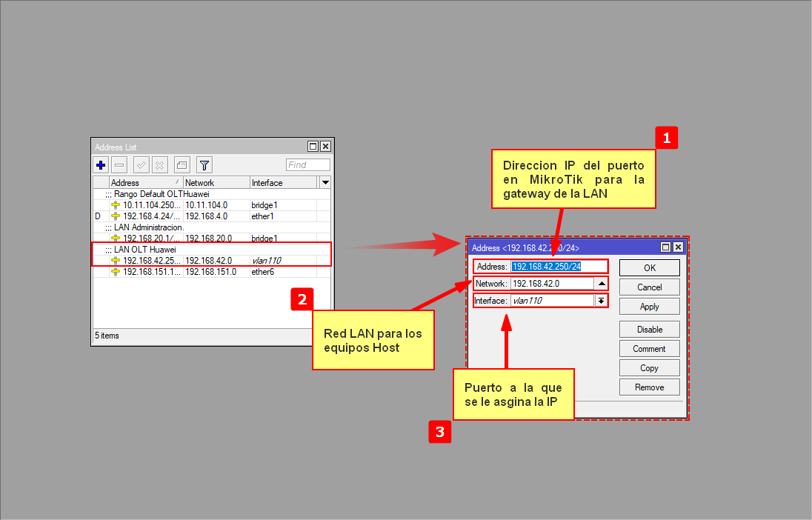Maximize the Address List window
This screenshot has height=520, width=812.
tap(313, 147)
